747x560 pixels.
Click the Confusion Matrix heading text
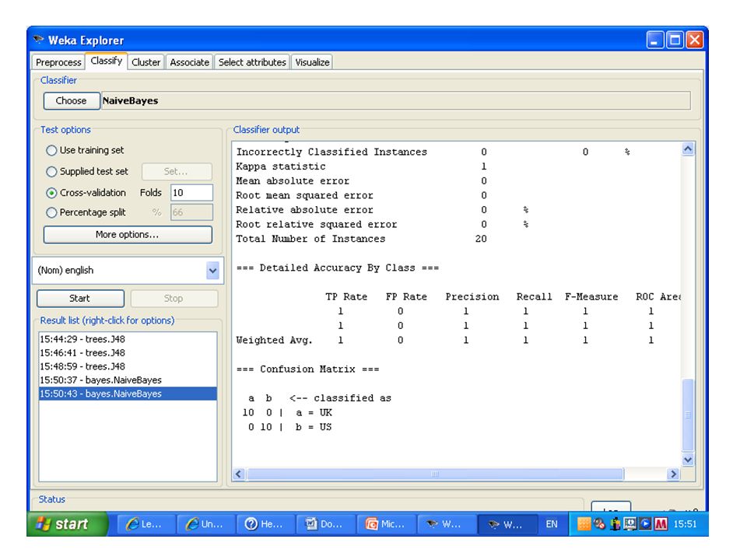pyautogui.click(x=308, y=369)
